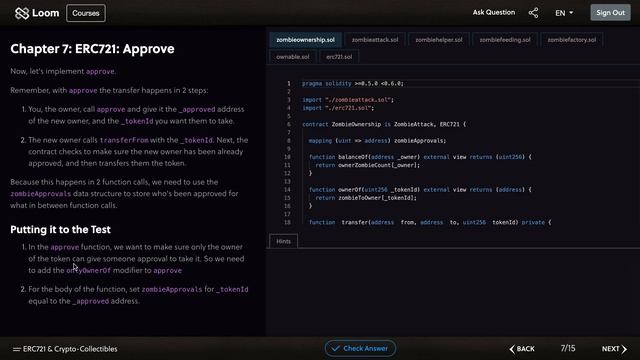Viewport: 640px width, 360px height.
Task: Click the function _transfer code line
Action: pyautogui.click(x=430, y=222)
